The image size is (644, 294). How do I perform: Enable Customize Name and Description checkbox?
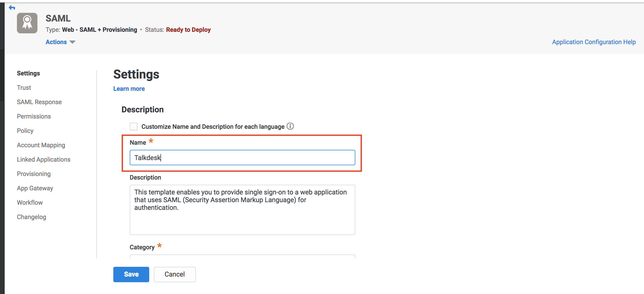tap(134, 126)
